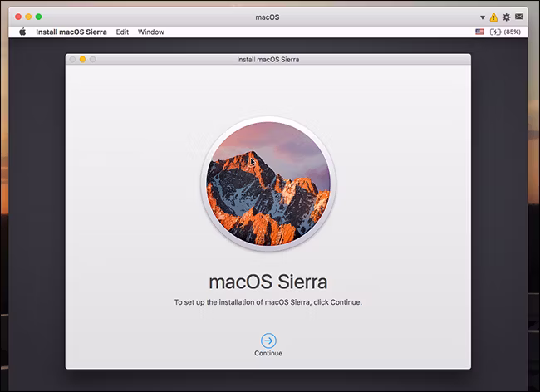Viewport: 540px width, 392px height.
Task: Close the outer macOS window with the red button
Action: point(18,17)
